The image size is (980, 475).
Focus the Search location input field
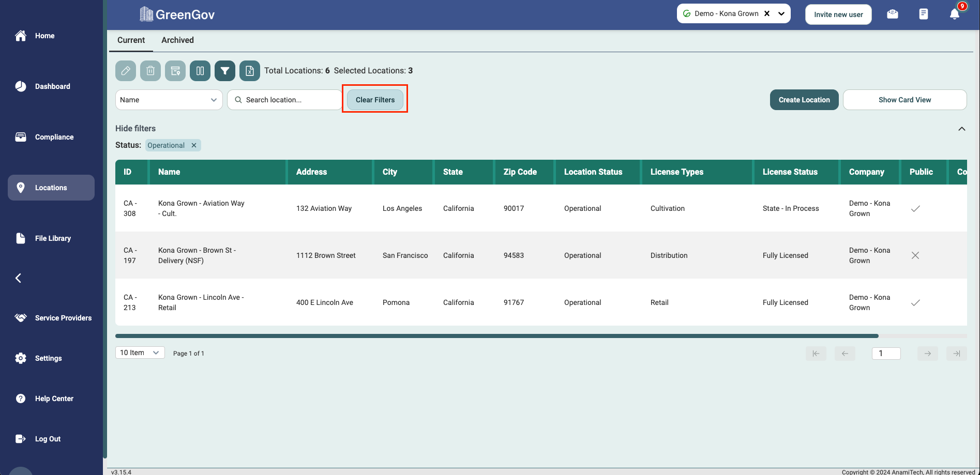pos(285,100)
